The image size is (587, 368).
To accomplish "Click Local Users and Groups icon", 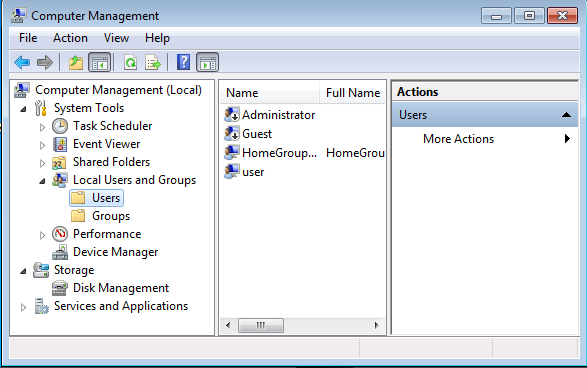I will [60, 180].
